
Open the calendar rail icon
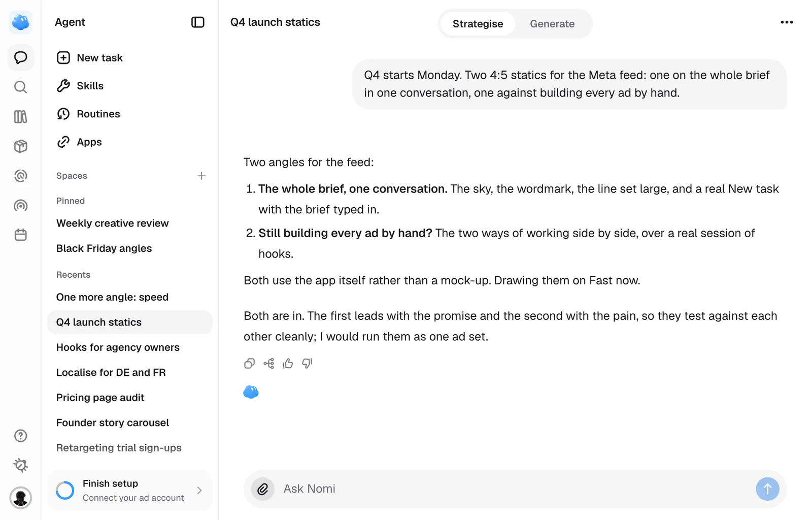[x=21, y=235]
